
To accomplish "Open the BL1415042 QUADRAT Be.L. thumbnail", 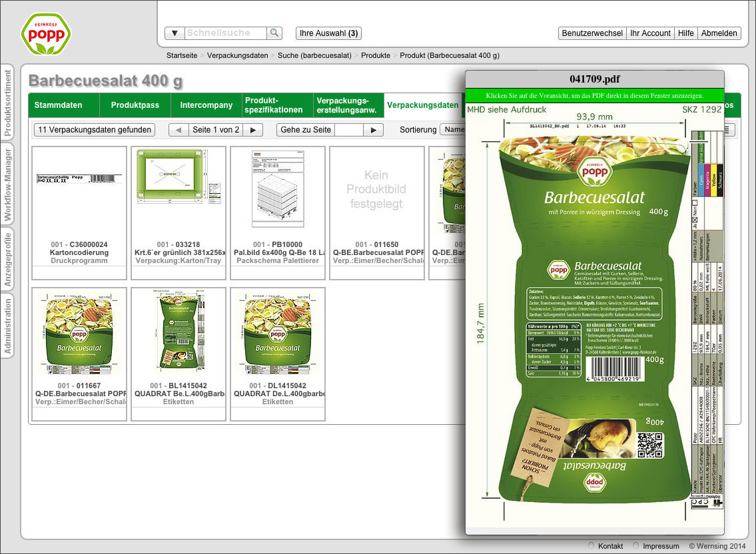I will [179, 354].
